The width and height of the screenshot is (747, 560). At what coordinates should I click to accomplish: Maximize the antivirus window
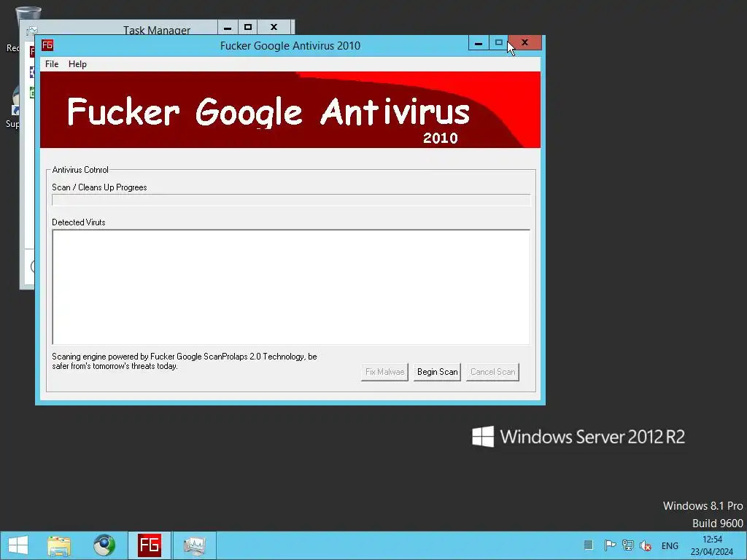tap(499, 43)
